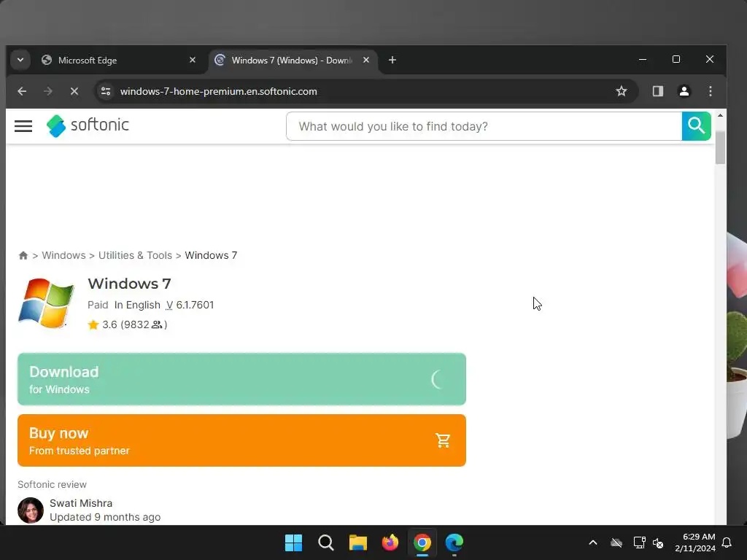Click the scrollbar up arrow

coord(720,116)
